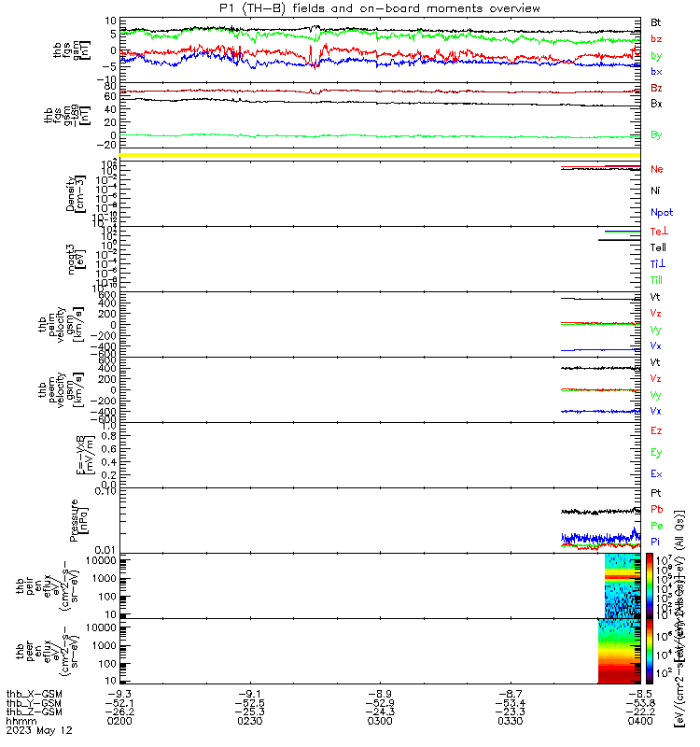Select the red "Ne" density legend

tap(657, 169)
